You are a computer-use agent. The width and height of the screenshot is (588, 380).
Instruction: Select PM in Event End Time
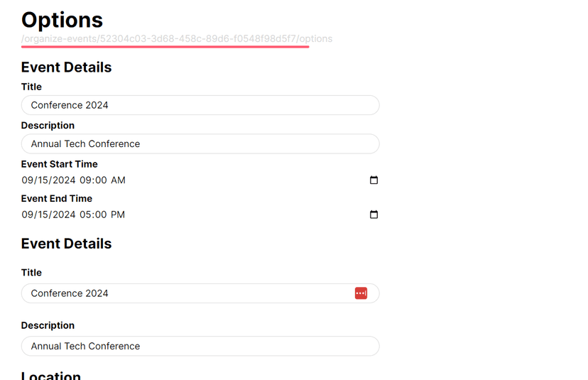point(118,215)
